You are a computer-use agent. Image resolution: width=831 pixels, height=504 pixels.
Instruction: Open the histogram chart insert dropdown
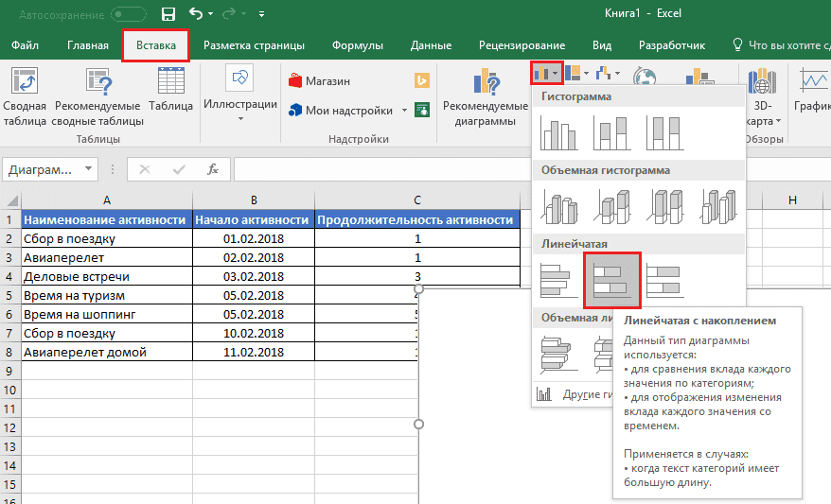(x=547, y=73)
